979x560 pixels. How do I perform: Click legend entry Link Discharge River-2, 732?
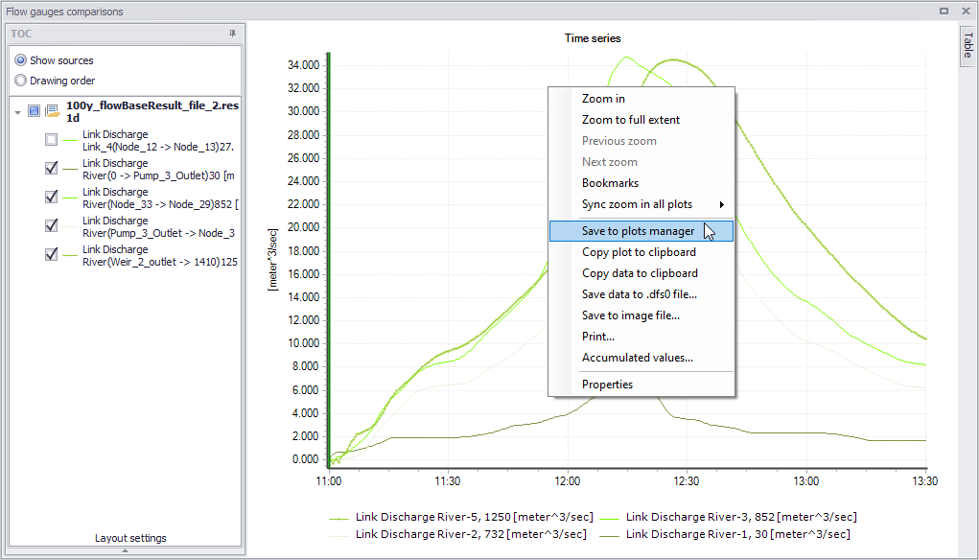(x=457, y=535)
